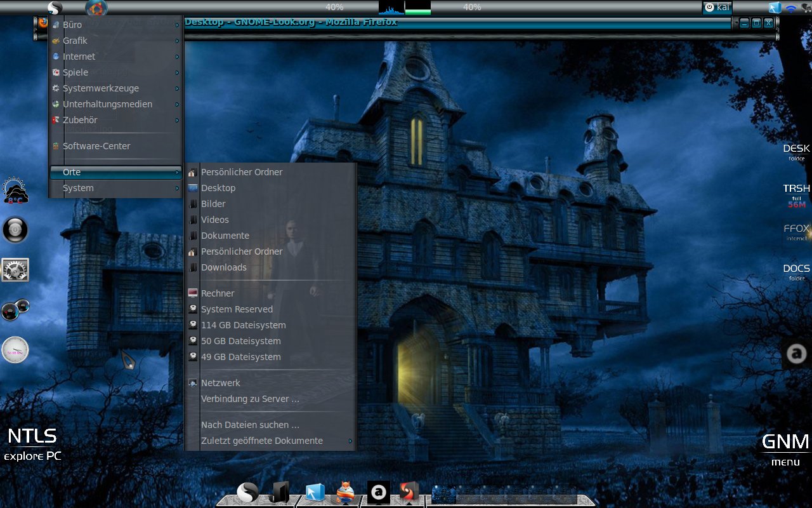Click the analog clock widget

pos(15,350)
